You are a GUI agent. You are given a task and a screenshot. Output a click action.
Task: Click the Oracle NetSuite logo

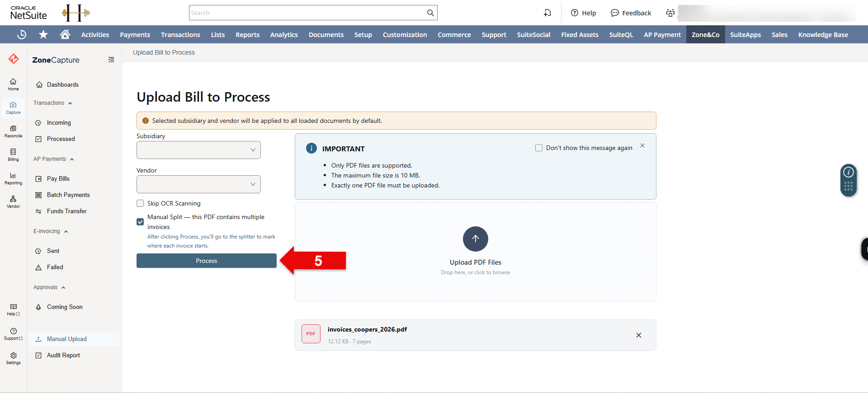coord(28,13)
